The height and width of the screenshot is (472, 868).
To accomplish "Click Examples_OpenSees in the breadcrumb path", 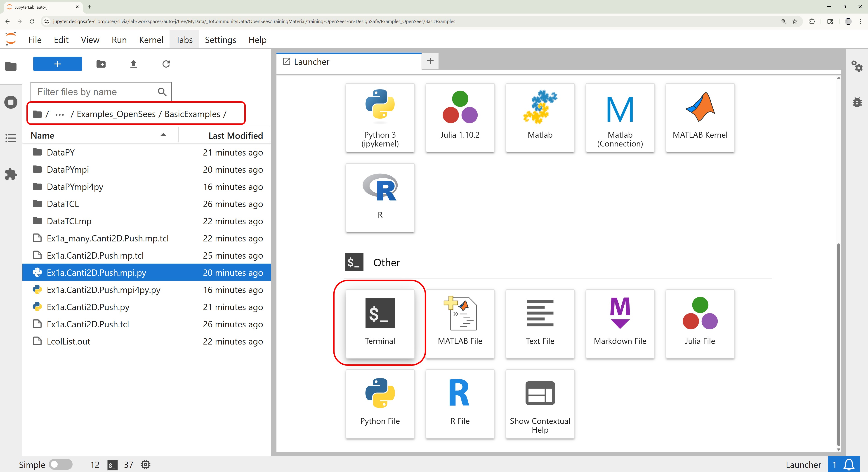I will (116, 114).
